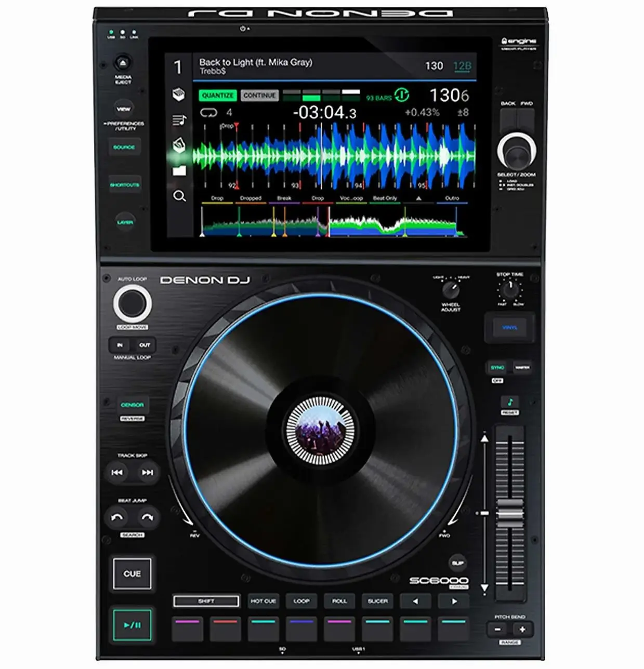Tap the folder icon in screen sidebar

179,170
